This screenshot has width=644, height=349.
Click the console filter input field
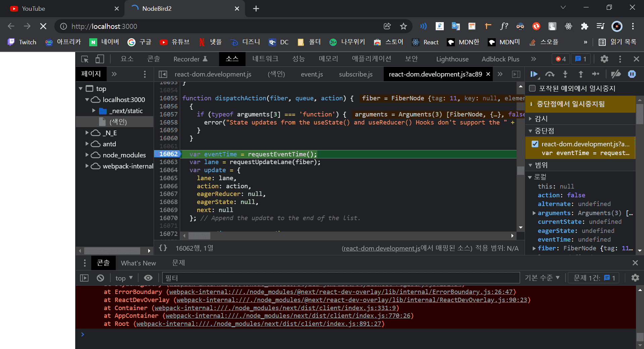341,278
